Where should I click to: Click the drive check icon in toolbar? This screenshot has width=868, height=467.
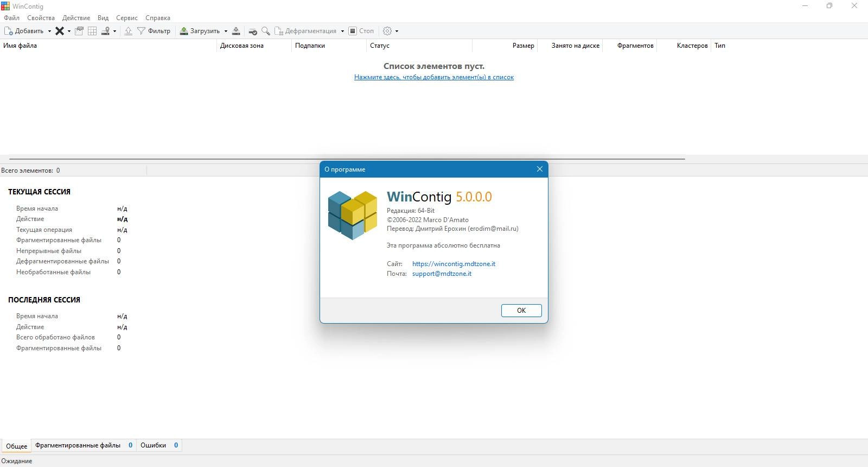coord(253,31)
